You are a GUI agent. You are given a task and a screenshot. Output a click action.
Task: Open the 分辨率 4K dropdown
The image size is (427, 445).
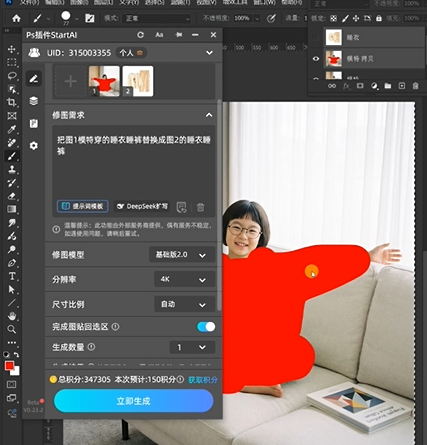(x=184, y=279)
